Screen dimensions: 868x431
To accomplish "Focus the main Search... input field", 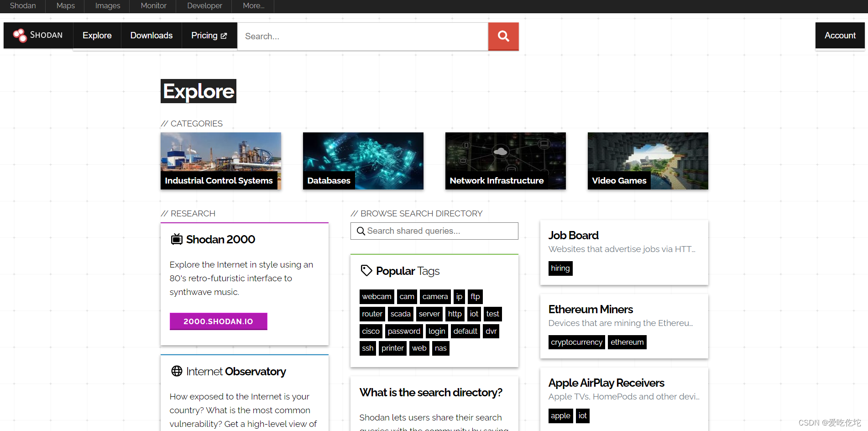I will point(363,36).
